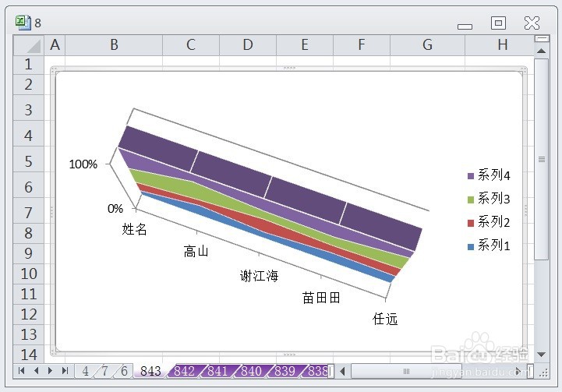Click the vertical split box above scrollbar
This screenshot has width=562, height=392.
542,38
